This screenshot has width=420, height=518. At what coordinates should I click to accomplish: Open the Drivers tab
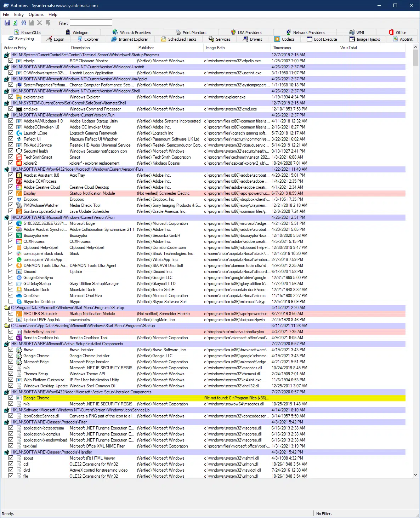click(252, 39)
